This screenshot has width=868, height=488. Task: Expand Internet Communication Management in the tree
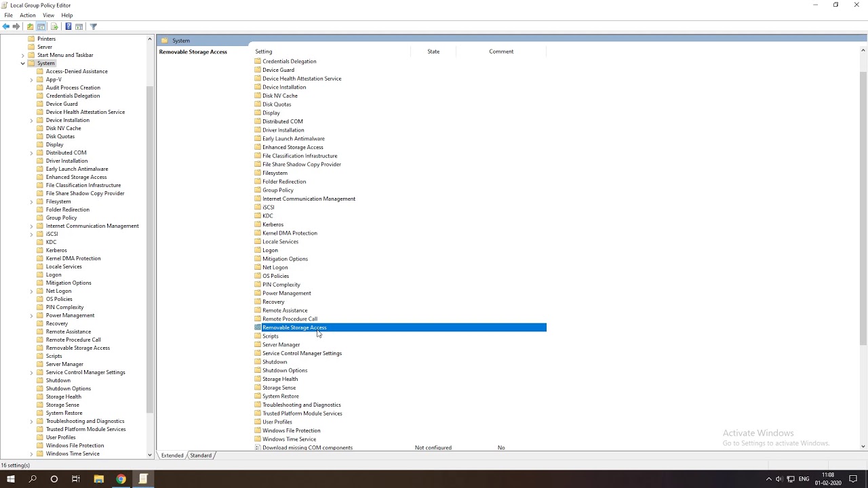tap(31, 226)
